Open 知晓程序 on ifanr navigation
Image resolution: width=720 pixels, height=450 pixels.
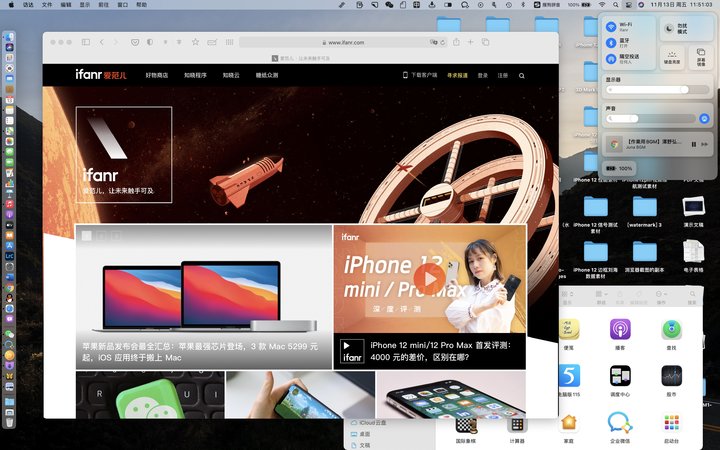click(196, 75)
